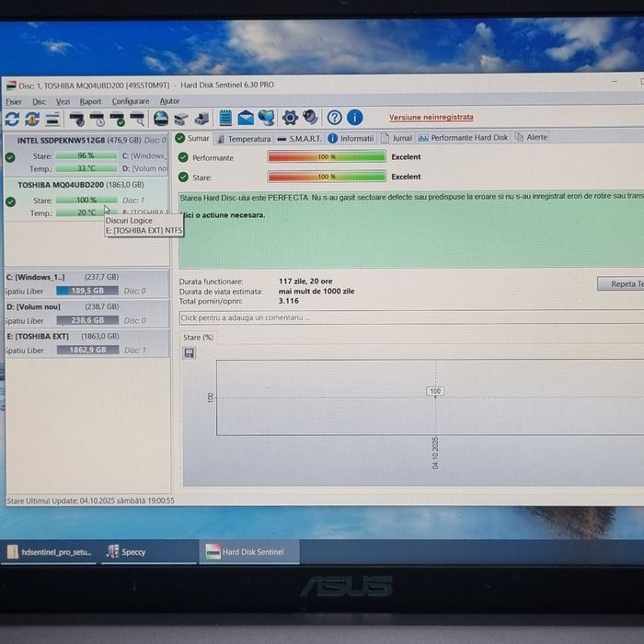Switch to the Alerte tab
Image resolution: width=644 pixels, height=644 pixels.
pos(531,137)
